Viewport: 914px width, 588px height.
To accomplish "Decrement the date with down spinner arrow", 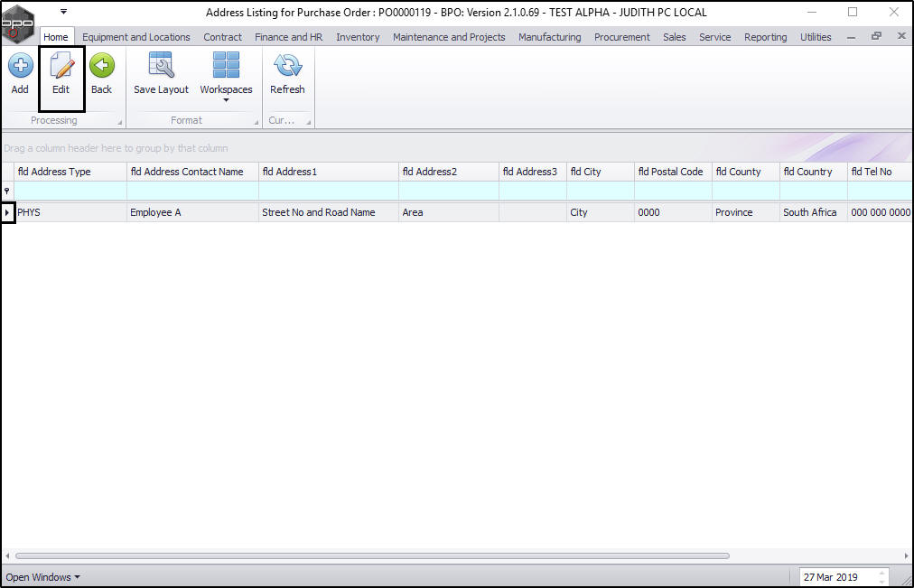I will 882,581.
